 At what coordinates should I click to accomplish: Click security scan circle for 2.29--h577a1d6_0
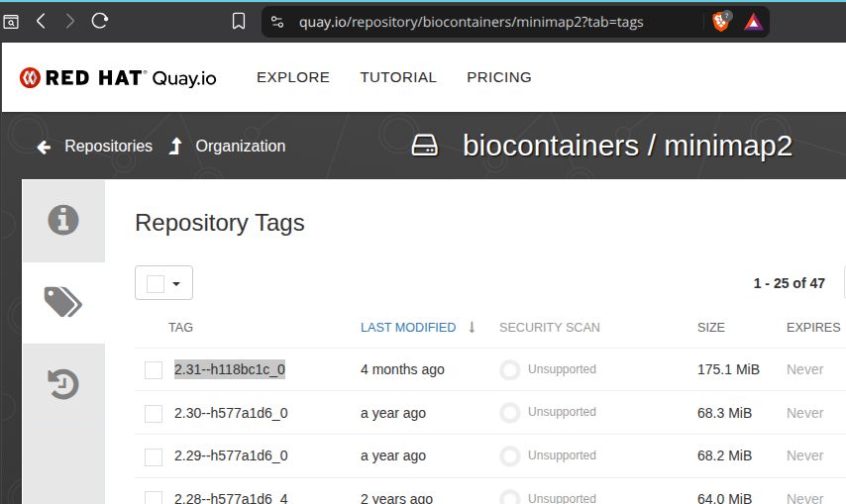pyautogui.click(x=510, y=456)
